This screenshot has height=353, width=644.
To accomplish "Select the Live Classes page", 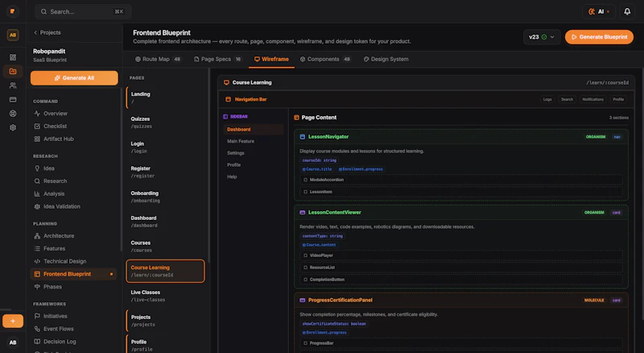I will (165, 296).
